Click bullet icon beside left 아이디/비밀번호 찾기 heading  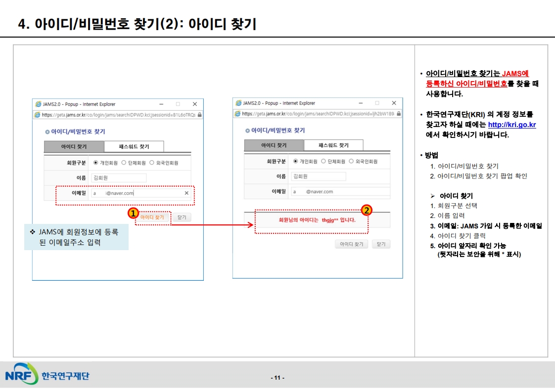(x=47, y=132)
